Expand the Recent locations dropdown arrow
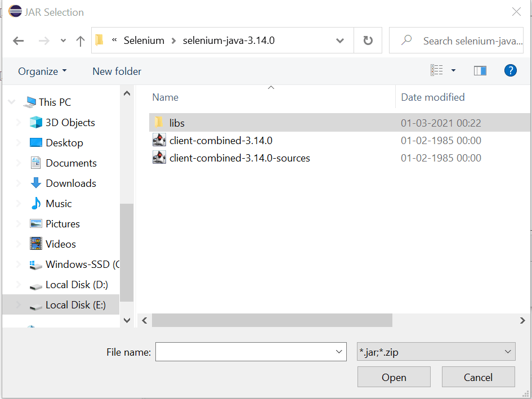The width and height of the screenshot is (532, 399). (63, 41)
